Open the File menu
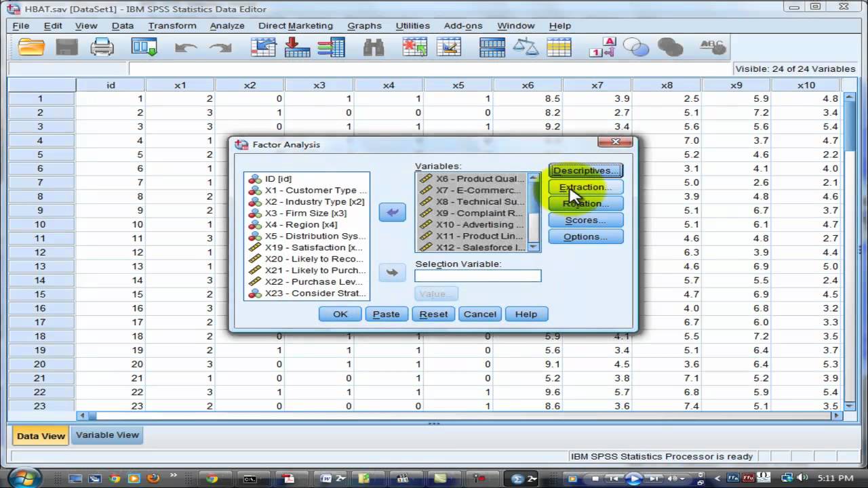This screenshot has width=868, height=488. [21, 26]
